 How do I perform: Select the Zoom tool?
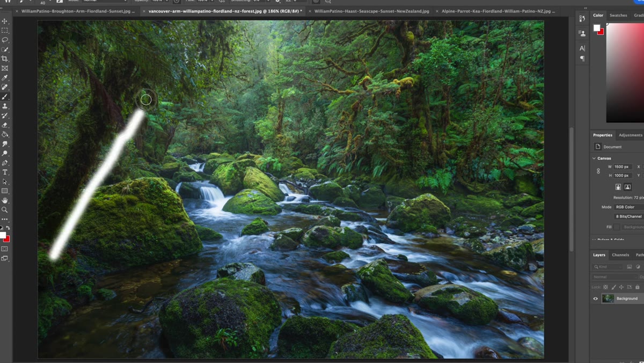point(5,209)
